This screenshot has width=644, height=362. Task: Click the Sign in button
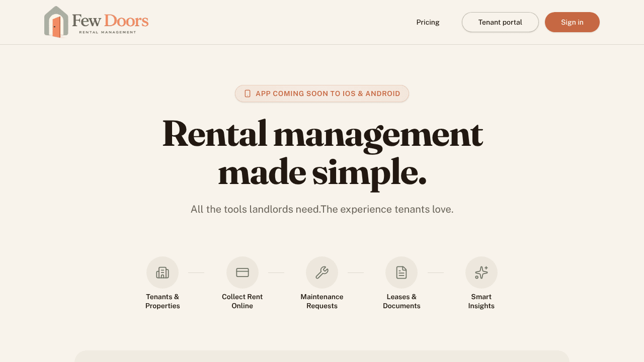point(572,22)
